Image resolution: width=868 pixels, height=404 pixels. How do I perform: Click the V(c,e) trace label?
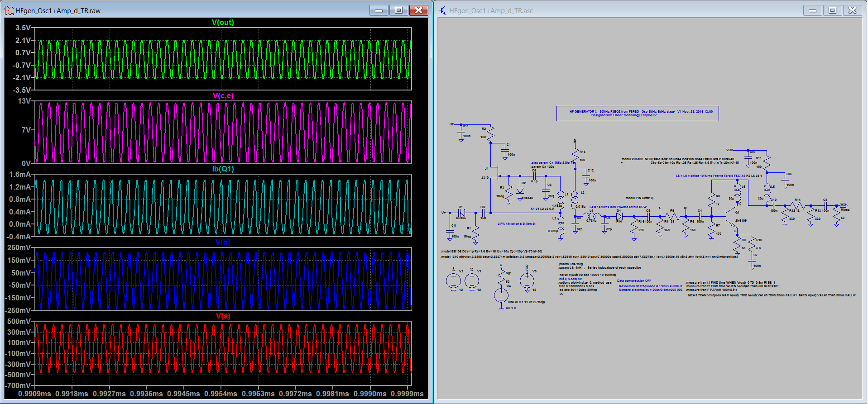click(223, 95)
